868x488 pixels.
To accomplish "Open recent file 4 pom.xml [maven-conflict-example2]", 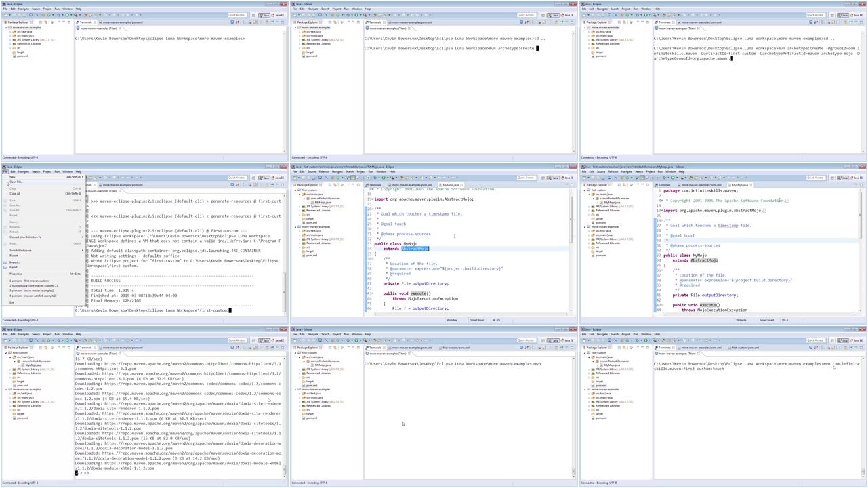I will [45, 296].
